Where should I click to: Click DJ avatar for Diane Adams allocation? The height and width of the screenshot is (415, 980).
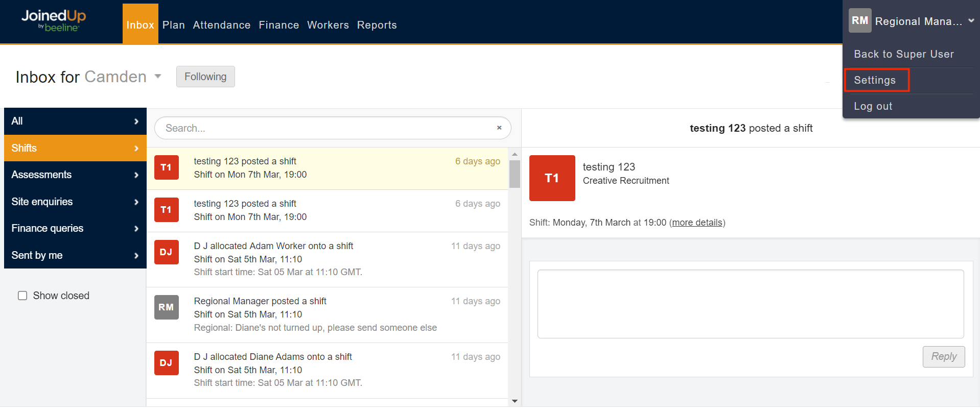[166, 363]
